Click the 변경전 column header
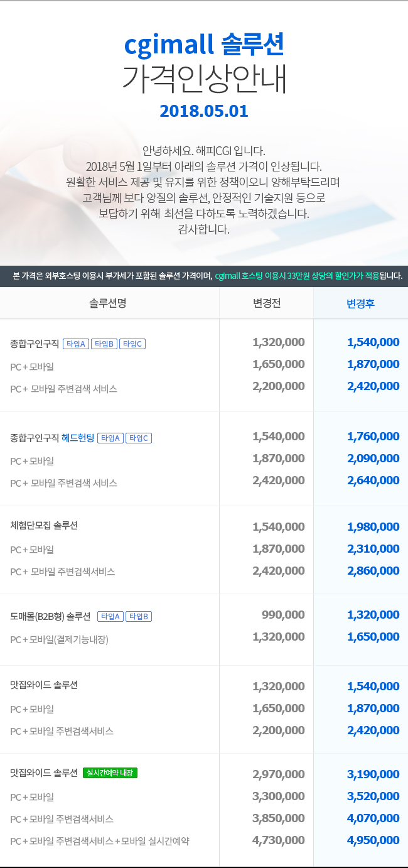This screenshot has height=868, width=408. click(x=266, y=303)
